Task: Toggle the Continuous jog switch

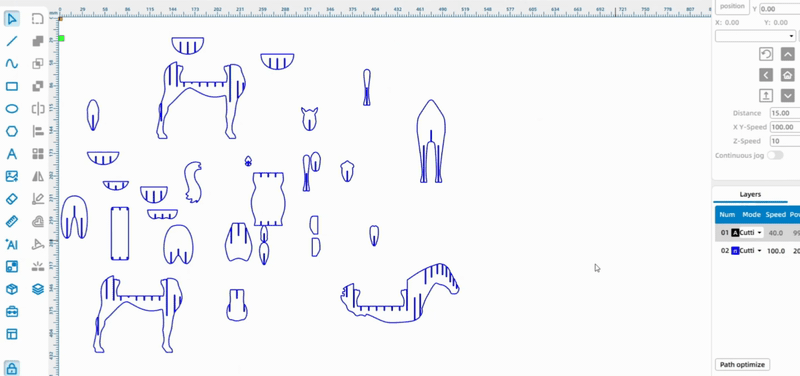Action: pos(775,155)
